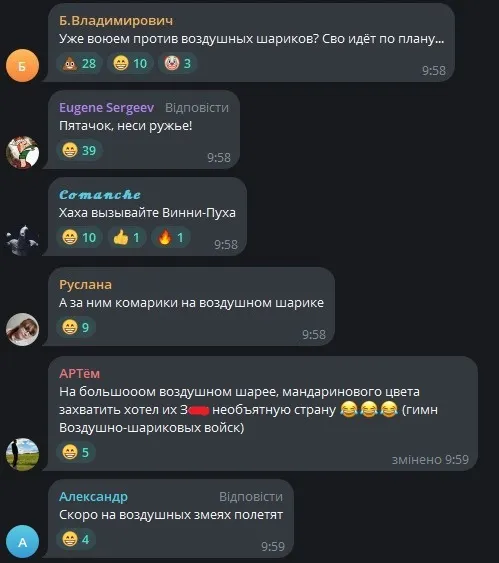Viewport: 499px width, 563px height.
Task: Click Відповісти next to Александр
Action: coord(251,497)
